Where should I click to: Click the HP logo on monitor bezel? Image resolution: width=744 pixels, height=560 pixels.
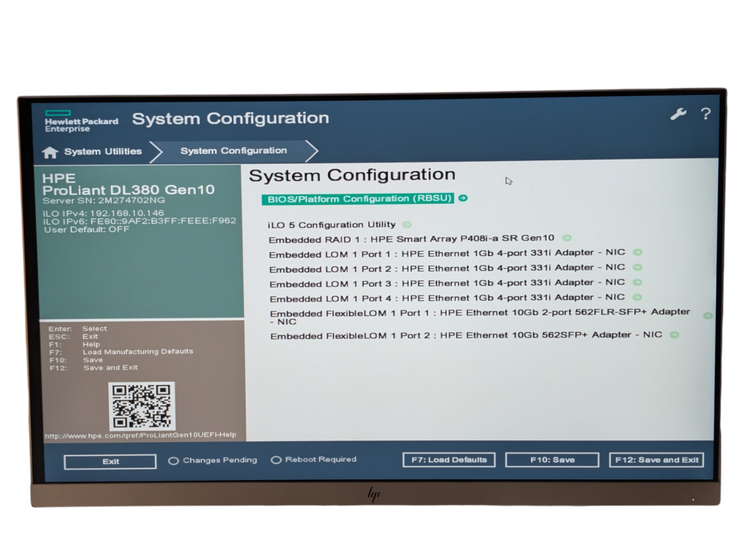coord(374,494)
